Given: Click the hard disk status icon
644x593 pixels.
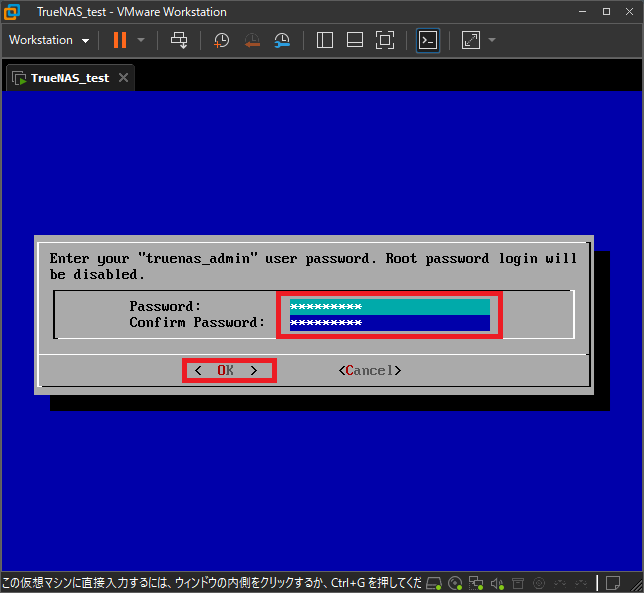Looking at the screenshot, I should [434, 583].
